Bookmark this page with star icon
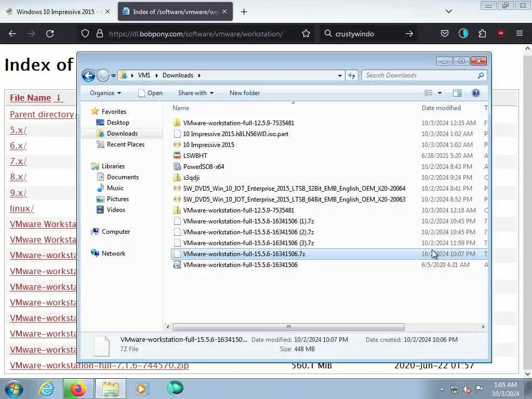Screen dimensions: 532x399 tap(306, 34)
